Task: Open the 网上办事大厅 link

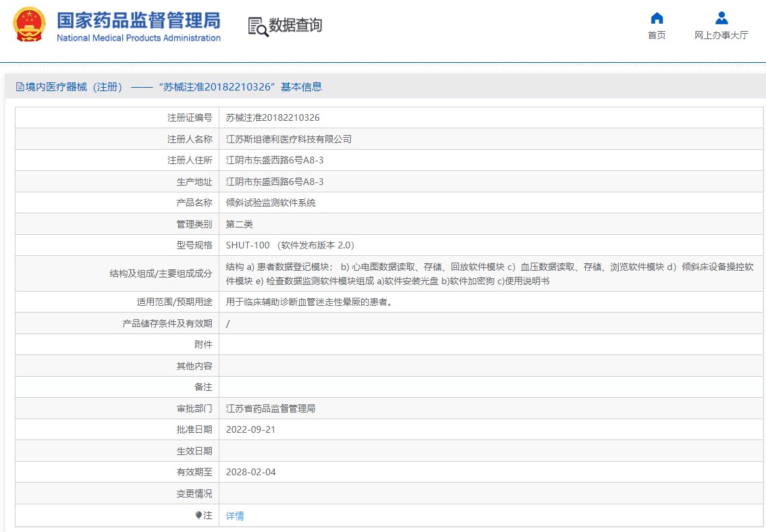Action: (x=721, y=35)
